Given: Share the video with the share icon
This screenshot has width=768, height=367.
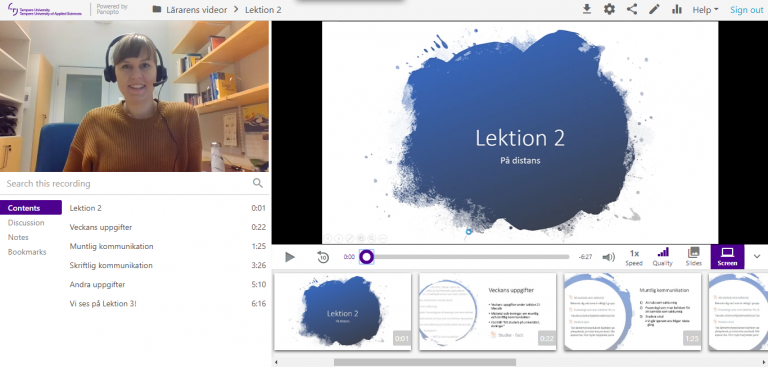Looking at the screenshot, I should pos(632,9).
